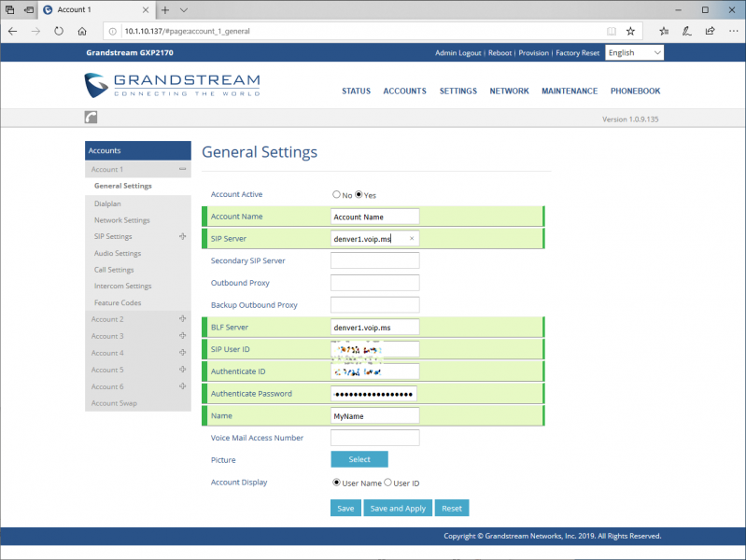Open Network Settings in sidebar
The image size is (746, 560).
point(121,220)
